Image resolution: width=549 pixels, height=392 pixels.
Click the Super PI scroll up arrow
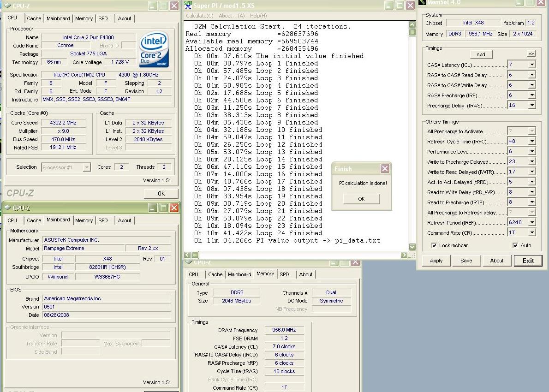pyautogui.click(x=412, y=24)
